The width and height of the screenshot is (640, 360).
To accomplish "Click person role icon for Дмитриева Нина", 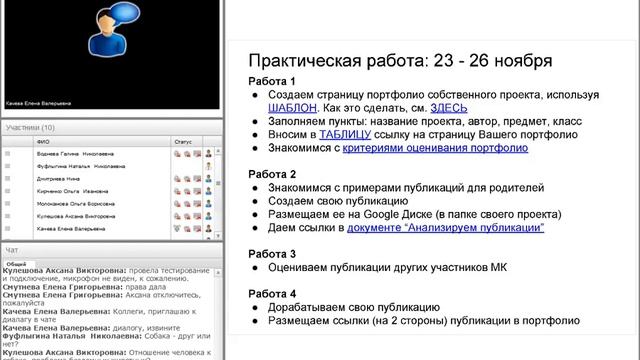I will click(x=209, y=178).
